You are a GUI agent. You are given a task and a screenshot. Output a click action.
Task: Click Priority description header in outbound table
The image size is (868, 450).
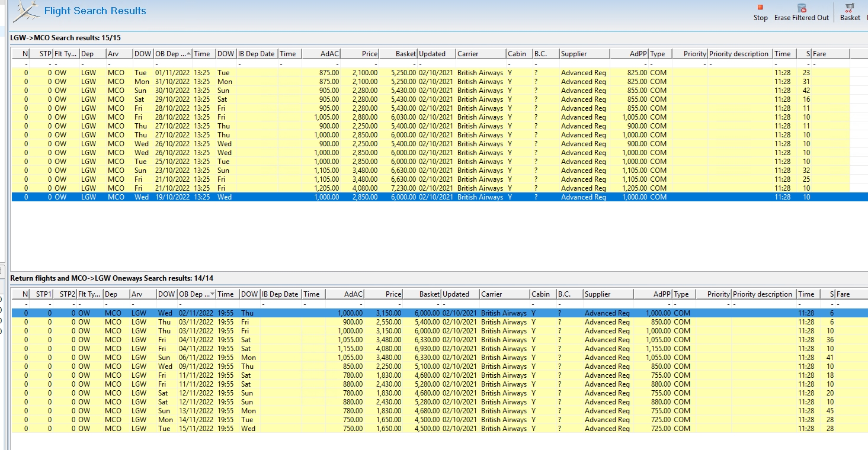point(739,54)
